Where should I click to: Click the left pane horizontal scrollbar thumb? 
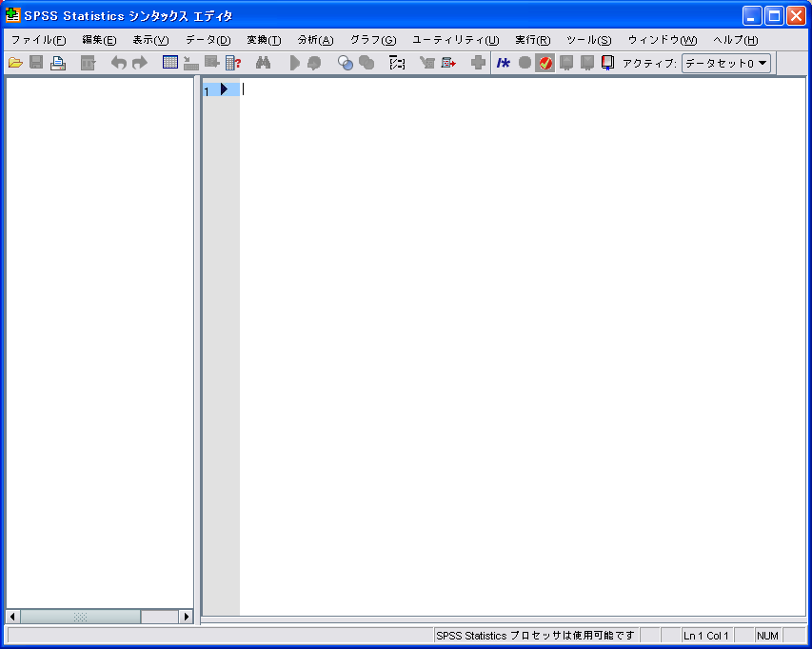coord(80,617)
